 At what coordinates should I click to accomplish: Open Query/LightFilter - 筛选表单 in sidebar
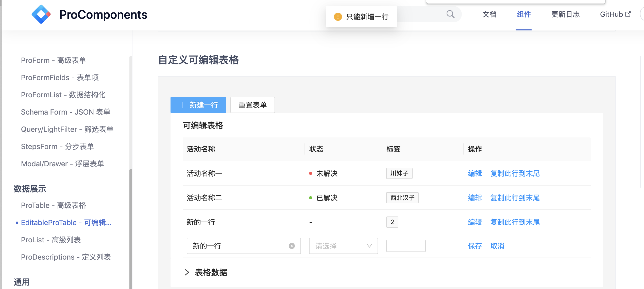(67, 129)
